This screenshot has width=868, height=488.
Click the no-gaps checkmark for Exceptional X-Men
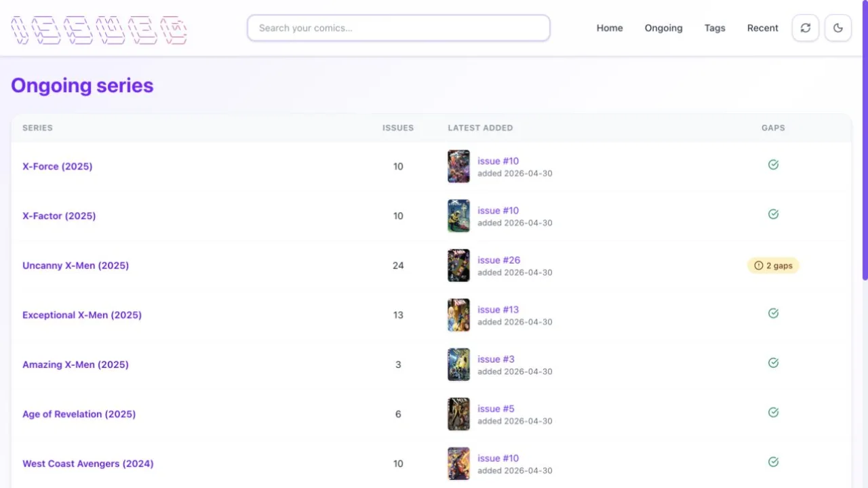tap(773, 313)
